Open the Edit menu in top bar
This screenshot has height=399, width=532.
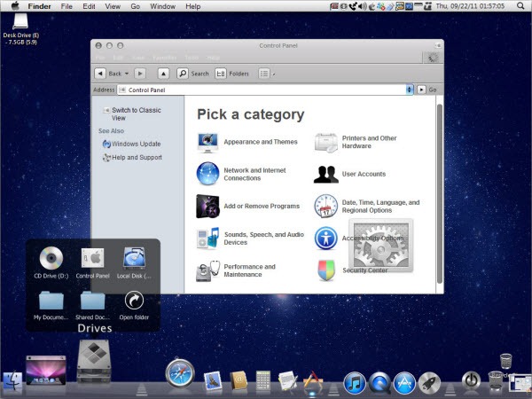pyautogui.click(x=89, y=6)
